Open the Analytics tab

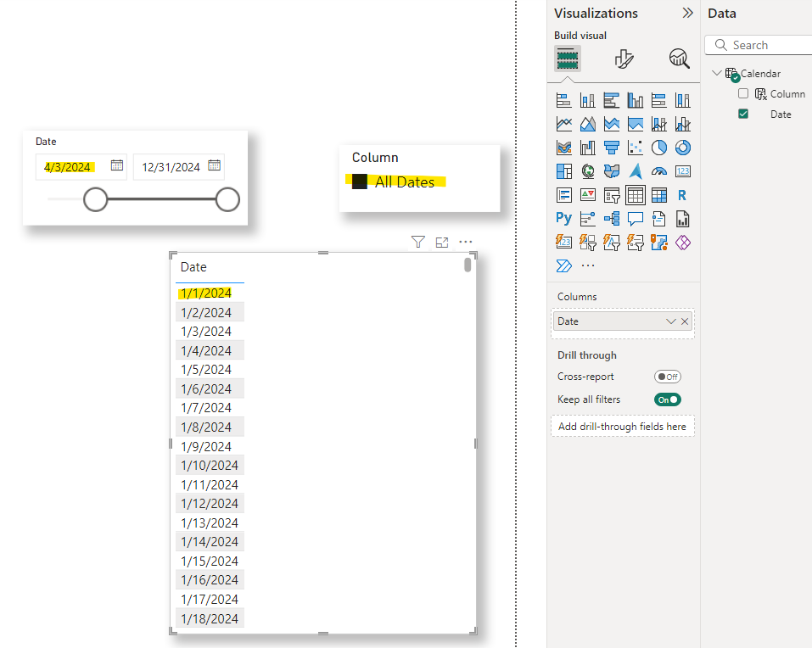(x=679, y=59)
